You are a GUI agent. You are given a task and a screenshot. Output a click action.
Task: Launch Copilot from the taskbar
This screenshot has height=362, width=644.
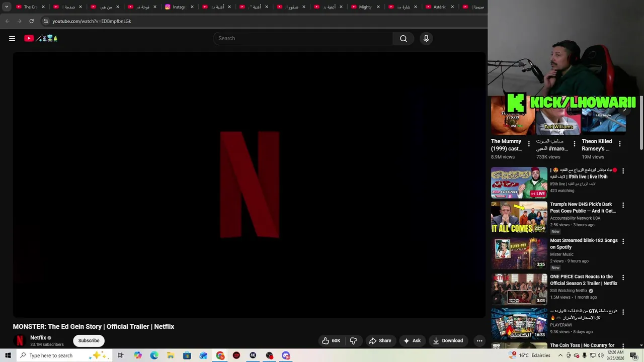coord(138,355)
